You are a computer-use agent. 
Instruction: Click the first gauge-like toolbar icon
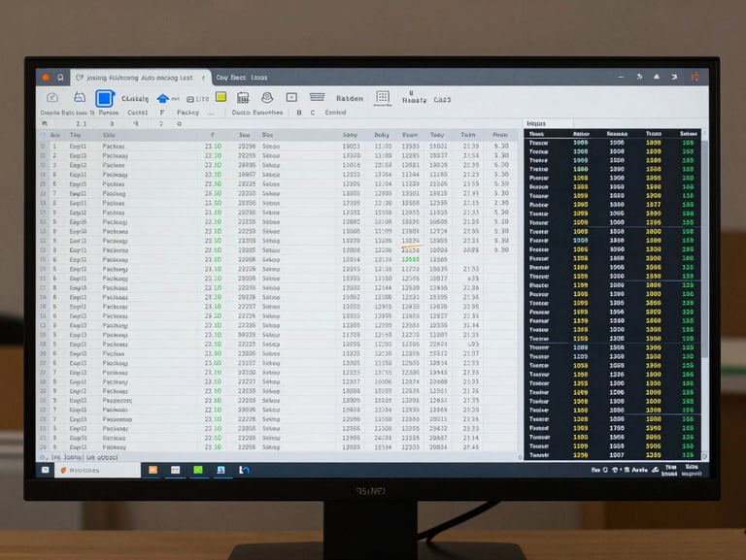[52, 97]
